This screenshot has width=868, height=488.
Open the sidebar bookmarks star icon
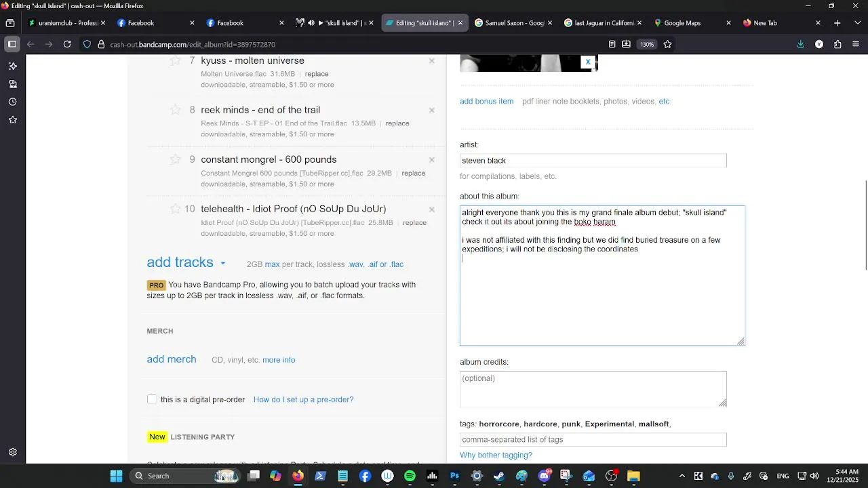pos(12,120)
